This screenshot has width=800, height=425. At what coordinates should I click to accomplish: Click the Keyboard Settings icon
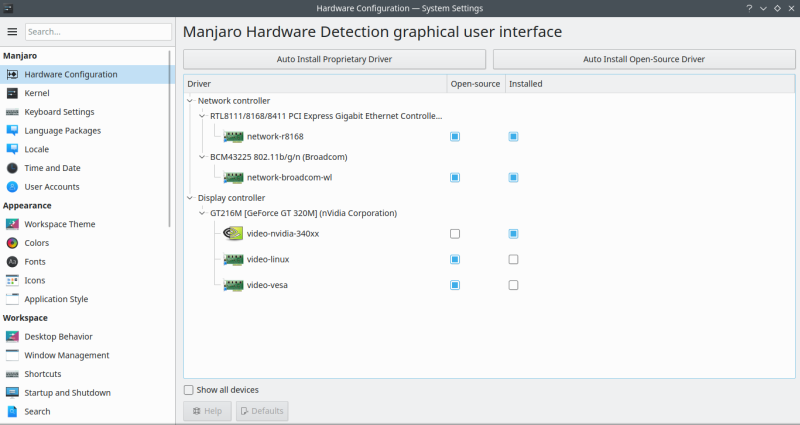12,112
